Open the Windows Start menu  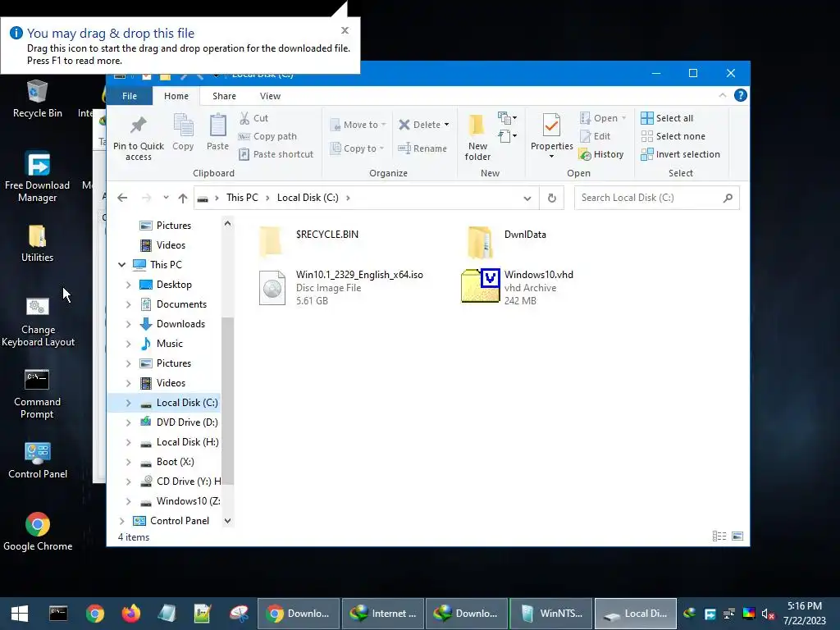[x=20, y=614]
